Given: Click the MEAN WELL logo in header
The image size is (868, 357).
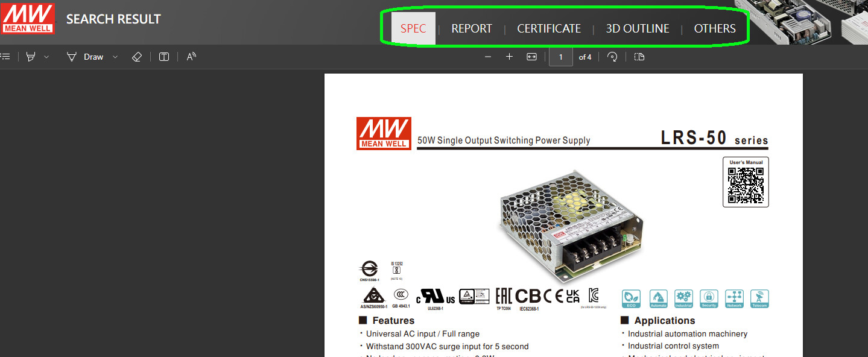Looking at the screenshot, I should 28,18.
